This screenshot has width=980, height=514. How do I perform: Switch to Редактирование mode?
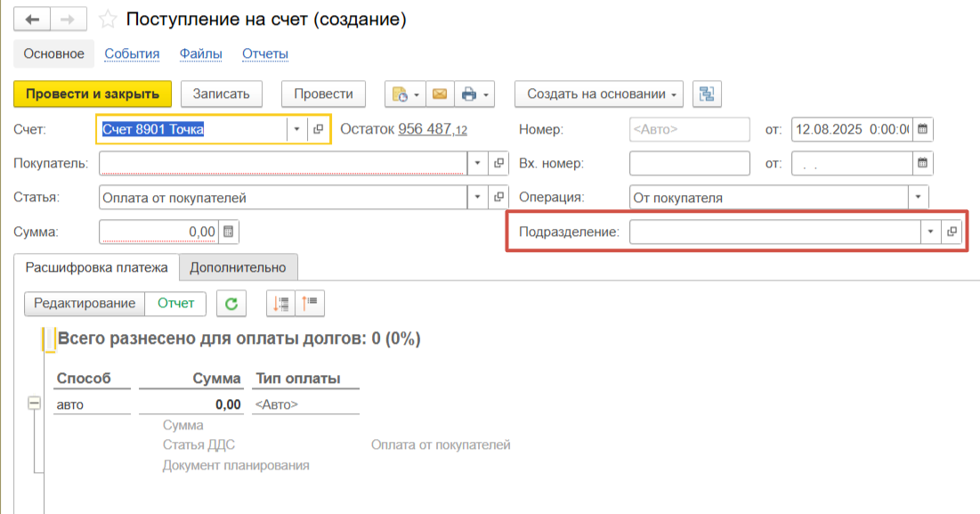pos(85,304)
